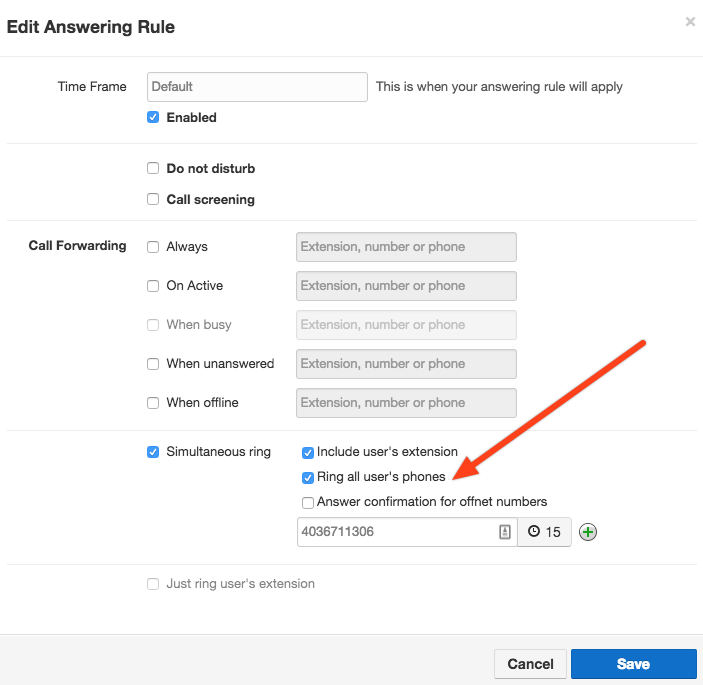The height and width of the screenshot is (685, 703).
Task: Click the Cancel button
Action: tap(530, 664)
